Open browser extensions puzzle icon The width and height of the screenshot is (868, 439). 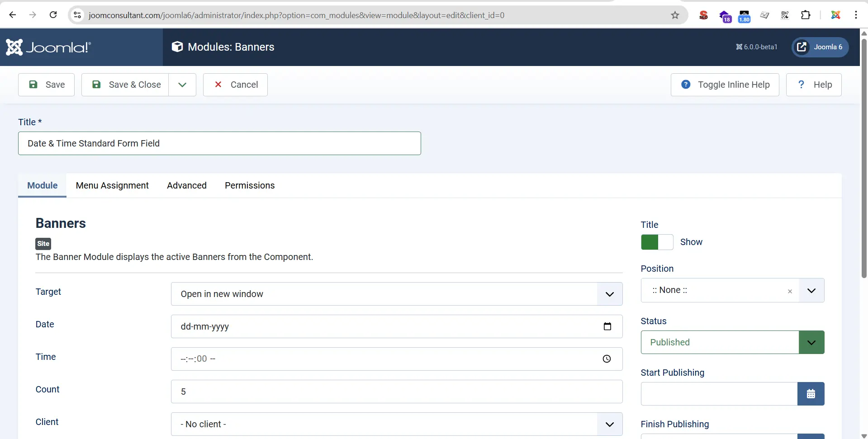pyautogui.click(x=805, y=15)
